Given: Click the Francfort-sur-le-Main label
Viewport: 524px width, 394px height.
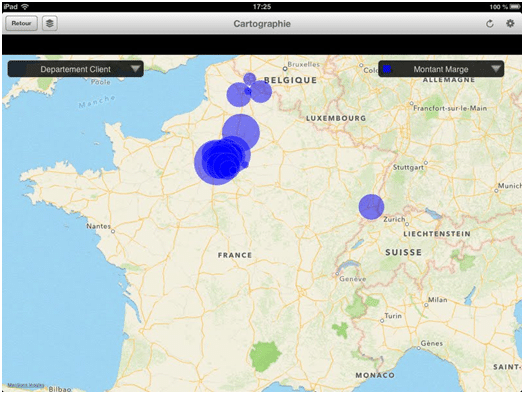Looking at the screenshot, I should click(x=450, y=108).
